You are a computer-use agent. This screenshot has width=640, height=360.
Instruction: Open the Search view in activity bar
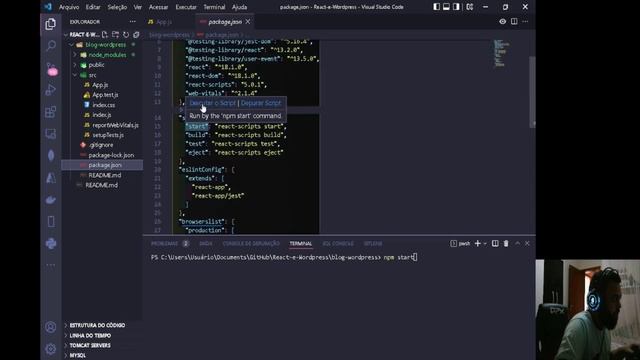click(x=51, y=46)
